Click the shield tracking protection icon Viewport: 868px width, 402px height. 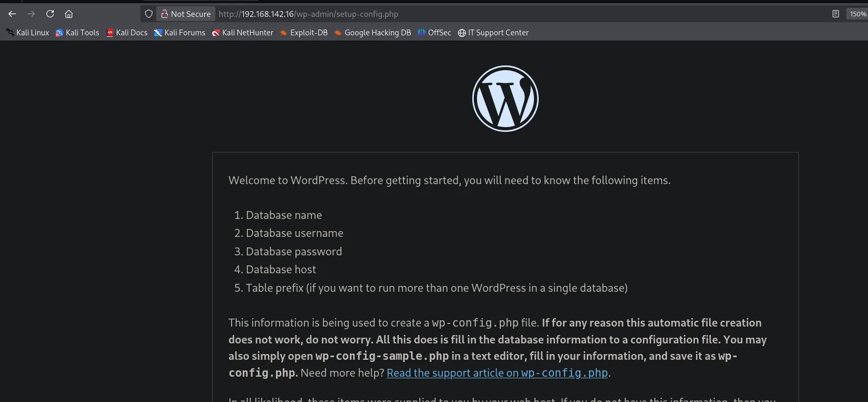tap(149, 14)
